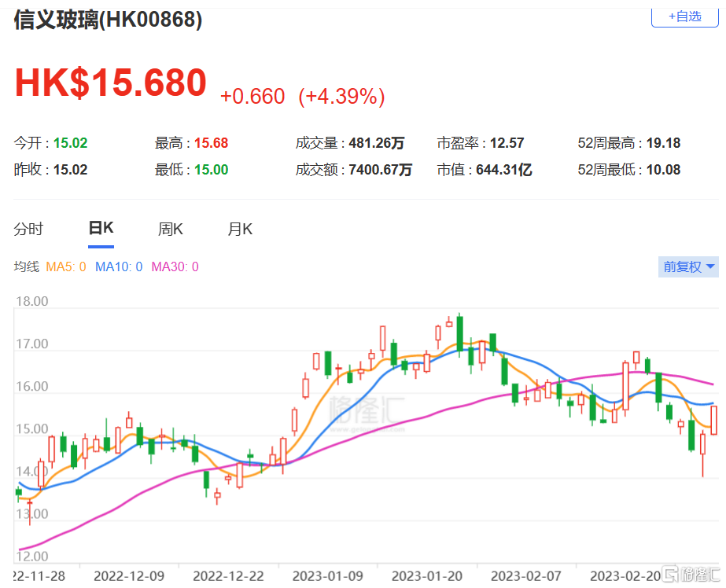The height and width of the screenshot is (588, 726).
Task: Click the latest red candlestick at chart end
Action: (x=714, y=420)
